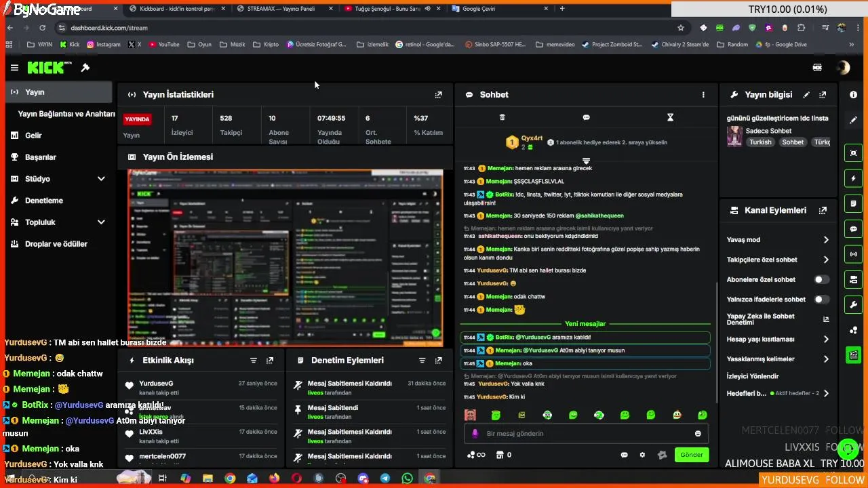Open the profile avatar menu

pos(843,68)
